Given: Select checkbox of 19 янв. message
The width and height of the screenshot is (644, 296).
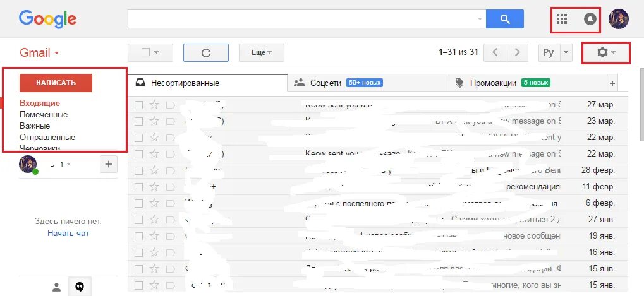Looking at the screenshot, I should click(139, 236).
